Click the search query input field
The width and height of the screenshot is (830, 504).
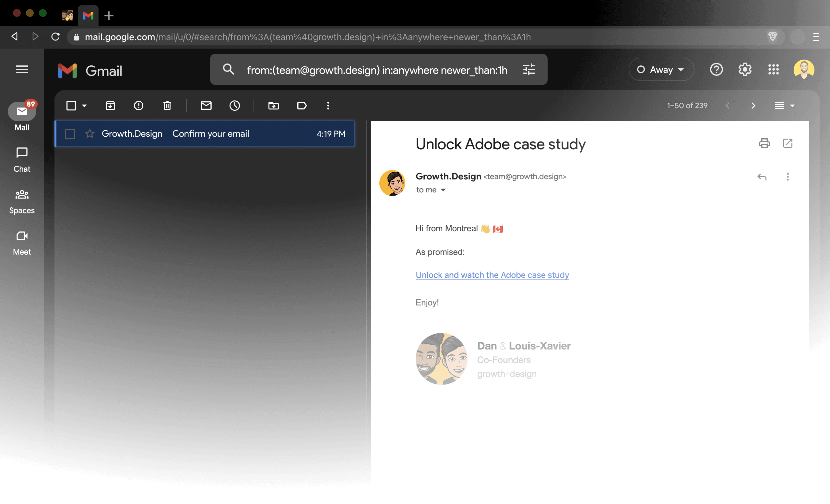tap(377, 70)
